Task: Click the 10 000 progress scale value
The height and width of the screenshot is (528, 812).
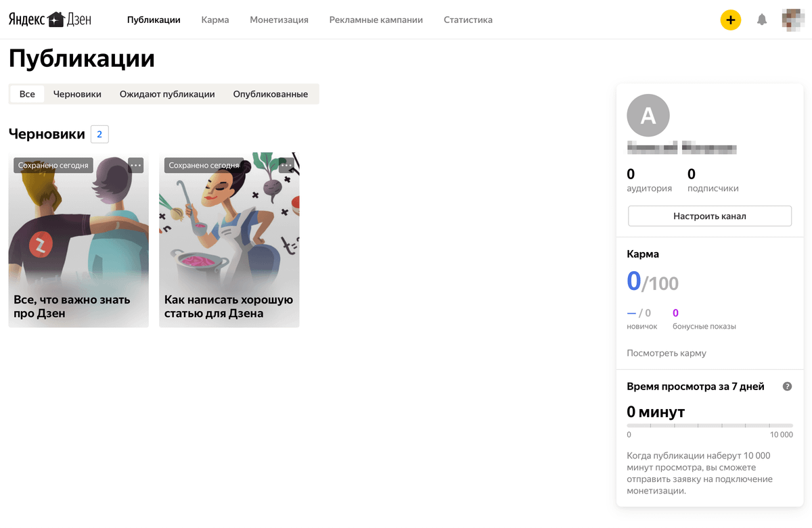Action: point(781,435)
